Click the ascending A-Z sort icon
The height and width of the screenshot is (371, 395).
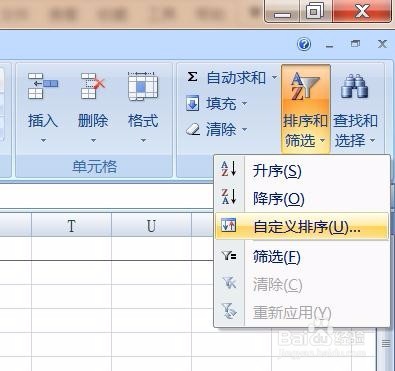[229, 169]
